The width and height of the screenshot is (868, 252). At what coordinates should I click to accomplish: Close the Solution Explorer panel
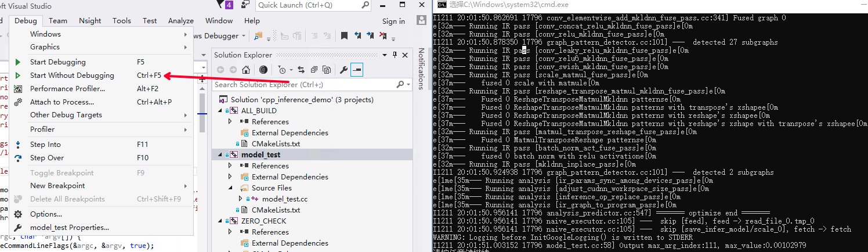tap(406, 55)
